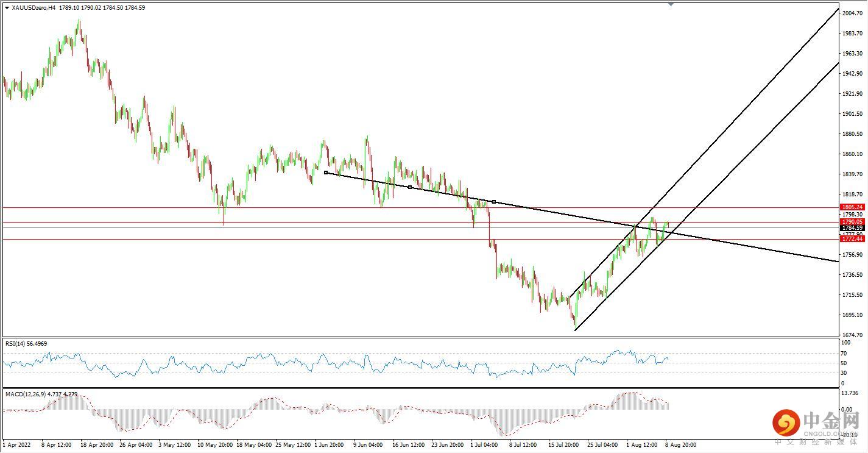Image resolution: width=868 pixels, height=453 pixels.
Task: Click the 8 Aug 20:00 time label
Action: (x=680, y=445)
